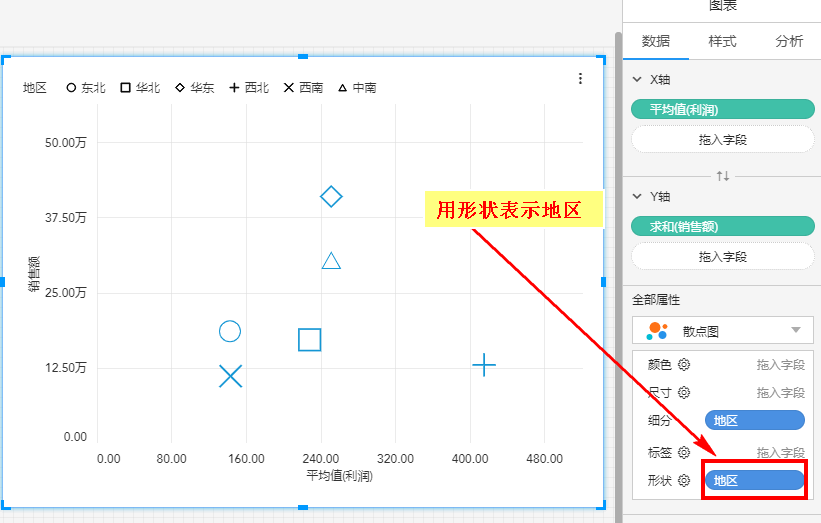The width and height of the screenshot is (821, 523).
Task: Click the 拖入字段 box under X轴
Action: (723, 139)
